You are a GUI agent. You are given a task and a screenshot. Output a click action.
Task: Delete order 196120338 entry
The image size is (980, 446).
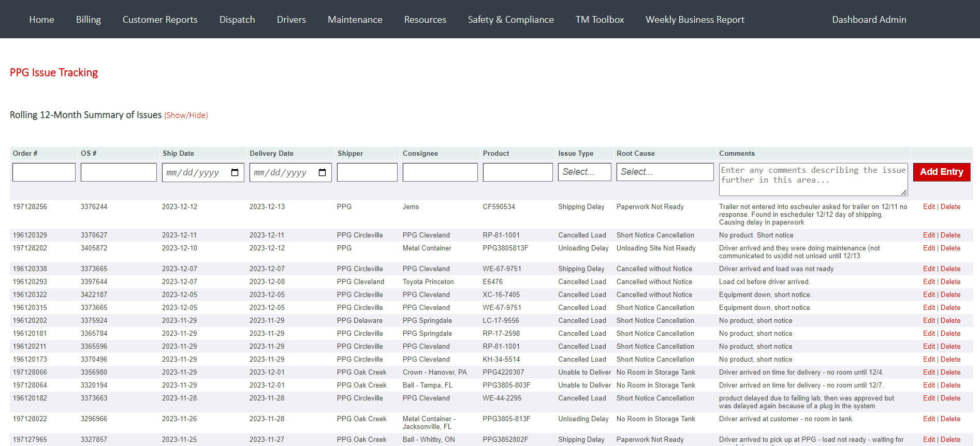click(x=950, y=269)
